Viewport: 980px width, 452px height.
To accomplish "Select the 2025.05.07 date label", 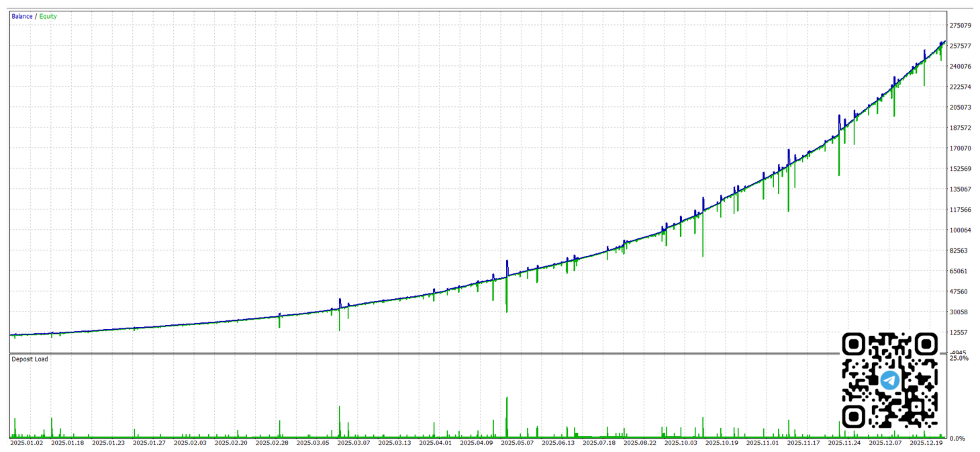I will pos(518,443).
